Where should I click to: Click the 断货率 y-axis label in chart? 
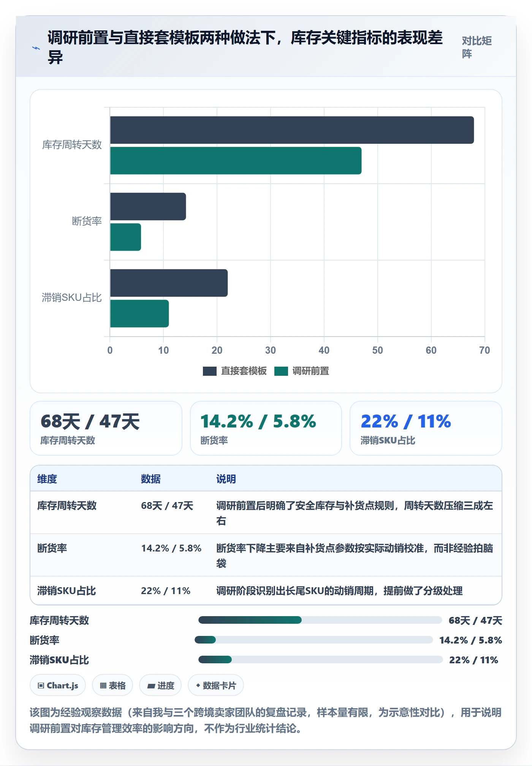87,221
